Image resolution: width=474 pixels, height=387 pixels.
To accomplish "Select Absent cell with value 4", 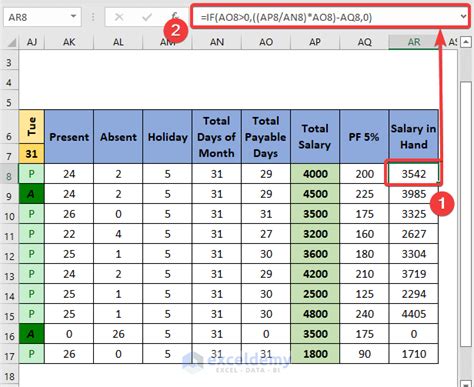I will (x=118, y=234).
